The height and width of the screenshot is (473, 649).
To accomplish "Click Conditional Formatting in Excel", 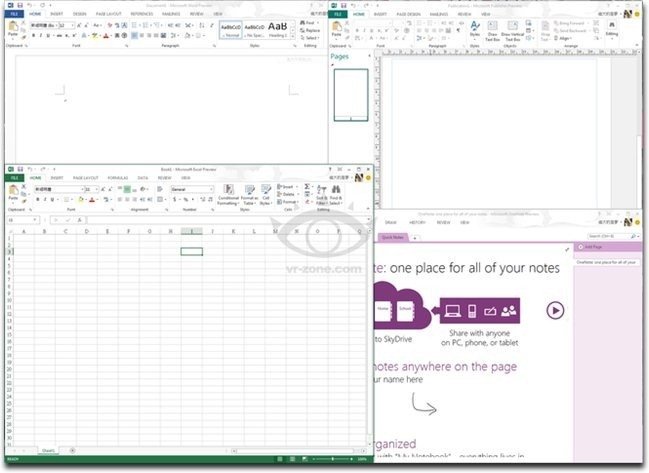I will point(228,195).
